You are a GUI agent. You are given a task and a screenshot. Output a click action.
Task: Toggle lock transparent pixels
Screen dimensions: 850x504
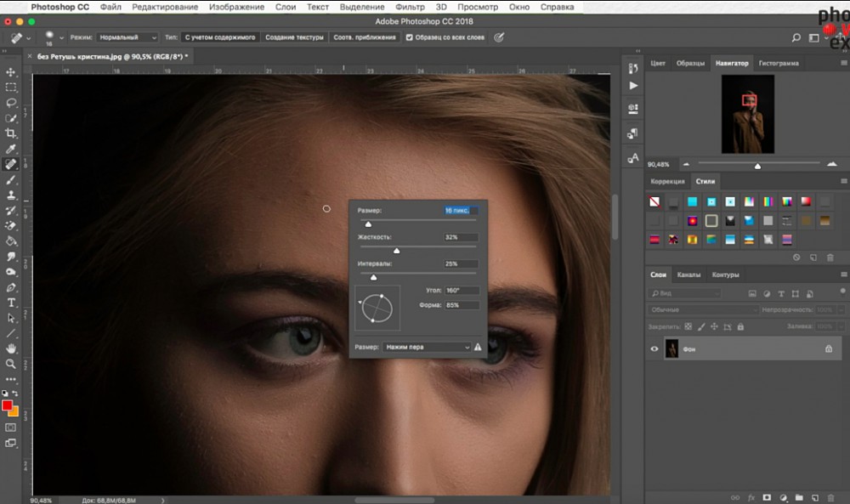point(688,326)
